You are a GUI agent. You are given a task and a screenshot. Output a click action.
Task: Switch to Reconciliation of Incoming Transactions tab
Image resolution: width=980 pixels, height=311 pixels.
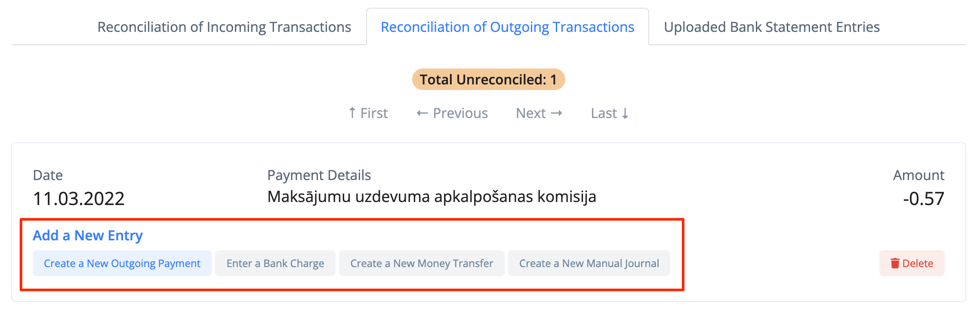point(224,27)
